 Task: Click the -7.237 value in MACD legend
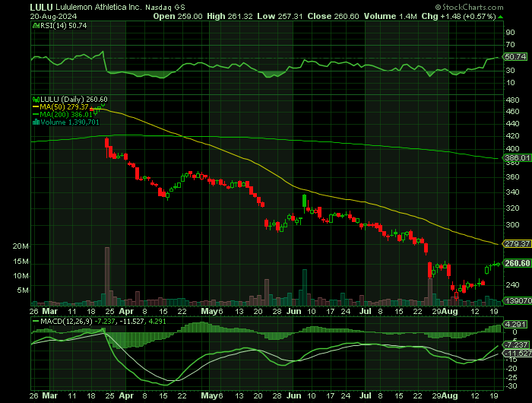(105, 321)
